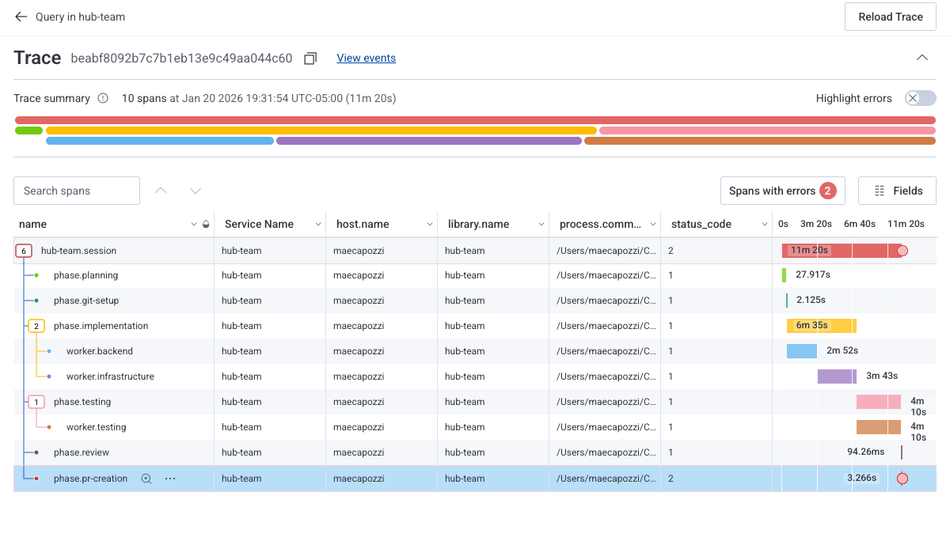This screenshot has width=950, height=560.
Task: Open the Service Name column dropdown
Action: tap(318, 225)
